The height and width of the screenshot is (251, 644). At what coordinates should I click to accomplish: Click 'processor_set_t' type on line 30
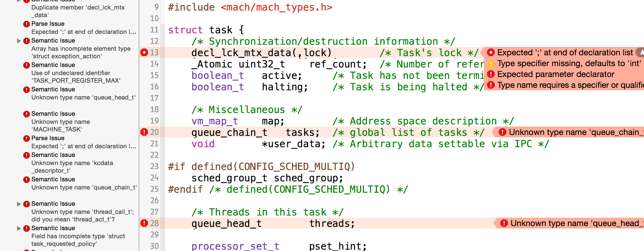[x=235, y=246]
